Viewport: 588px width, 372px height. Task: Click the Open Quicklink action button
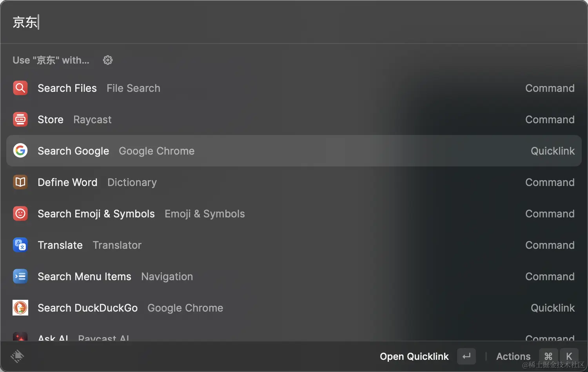414,356
